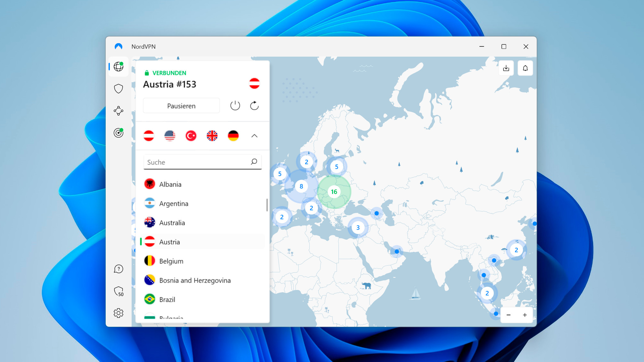This screenshot has width=644, height=362.
Task: Select Brazil from the country list
Action: [x=202, y=299]
